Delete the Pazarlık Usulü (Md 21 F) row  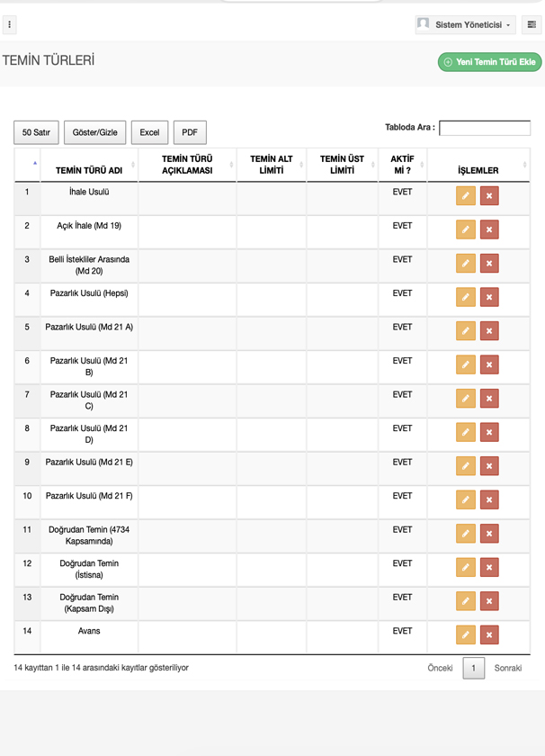click(x=489, y=499)
